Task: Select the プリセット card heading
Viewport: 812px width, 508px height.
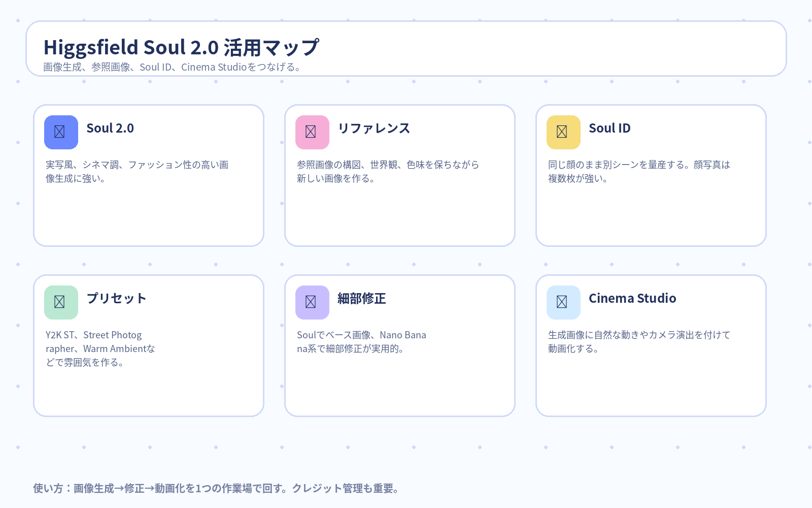Action: coord(116,298)
